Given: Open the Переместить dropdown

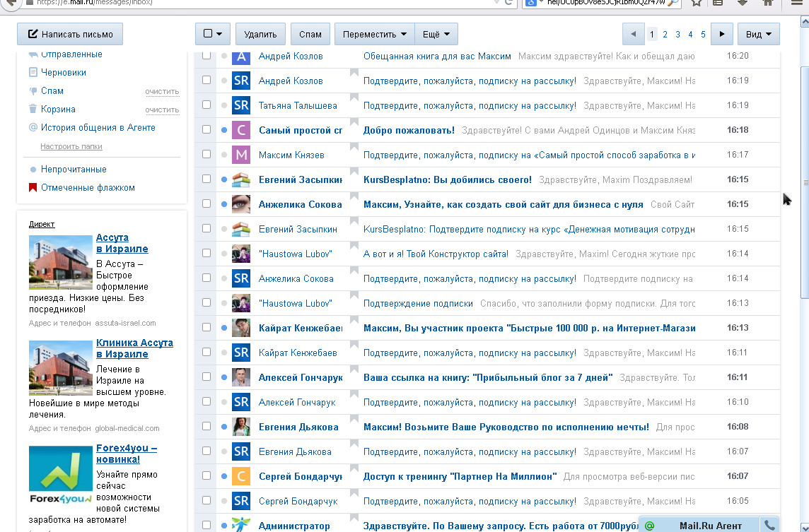Looking at the screenshot, I should [x=375, y=34].
